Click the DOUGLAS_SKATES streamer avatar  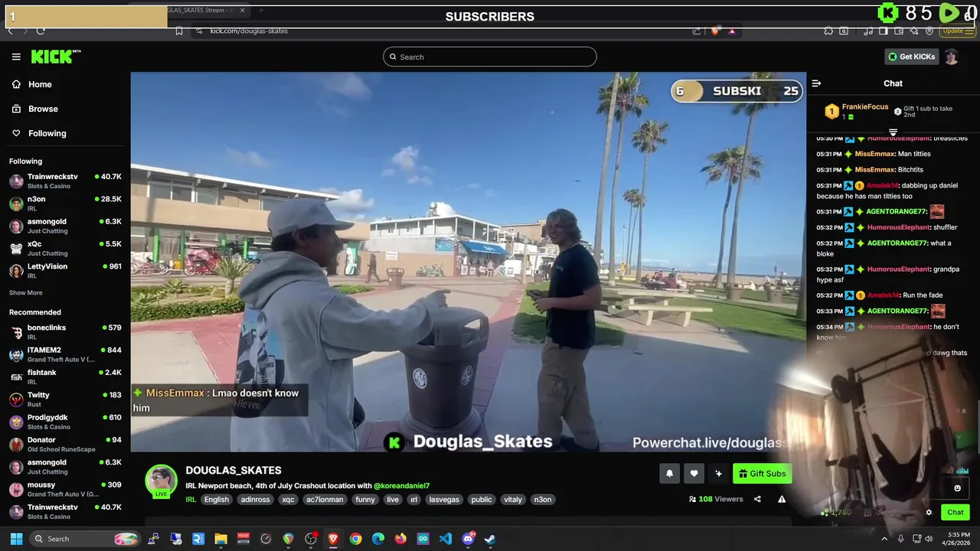(162, 481)
